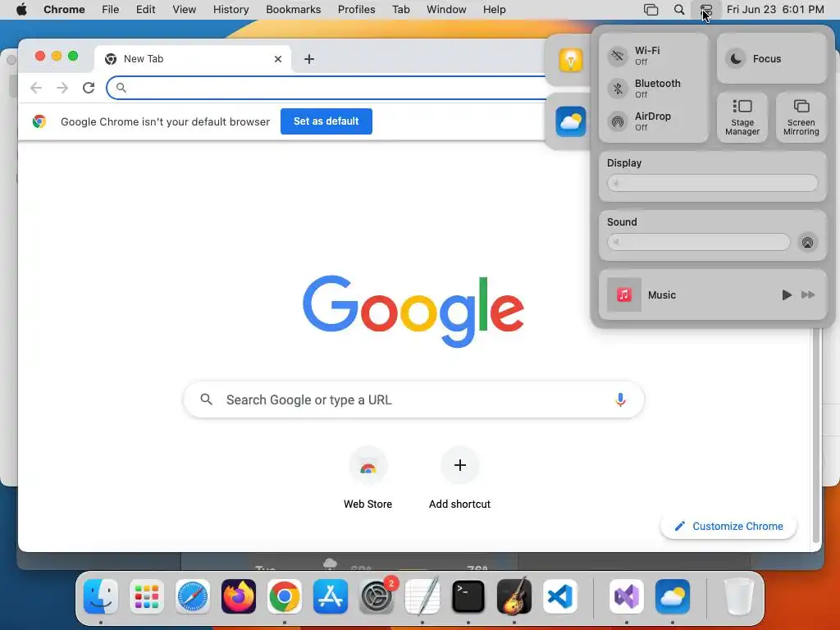Enable Stage Manager
Image resolution: width=840 pixels, height=630 pixels.
coord(742,117)
